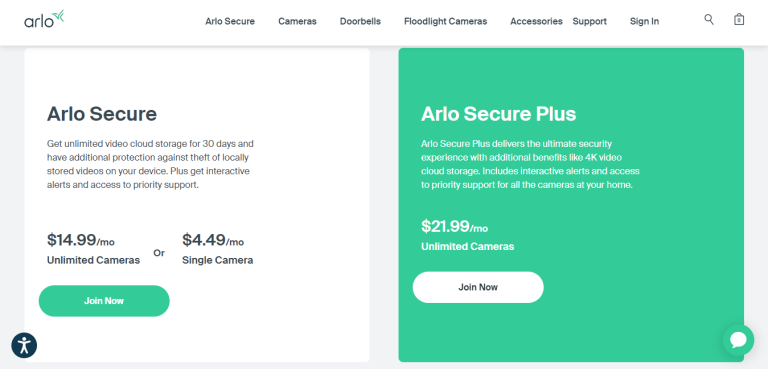The width and height of the screenshot is (768, 369).
Task: Click the $14.99/mo Unlimited Cameras price
Action: click(x=93, y=249)
